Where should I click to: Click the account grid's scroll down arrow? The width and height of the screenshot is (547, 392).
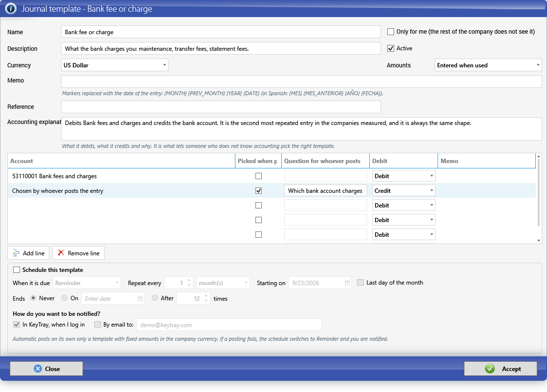tap(539, 241)
